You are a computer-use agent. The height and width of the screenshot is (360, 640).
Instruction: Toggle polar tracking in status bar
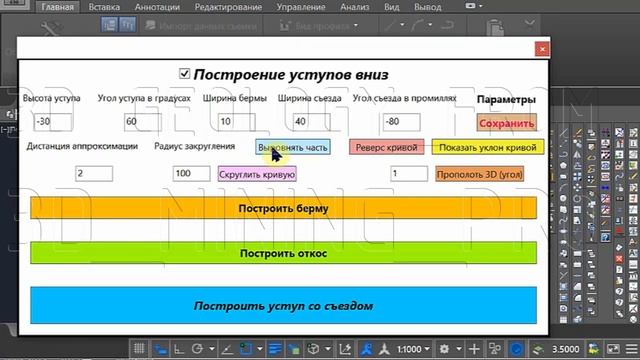click(x=198, y=349)
